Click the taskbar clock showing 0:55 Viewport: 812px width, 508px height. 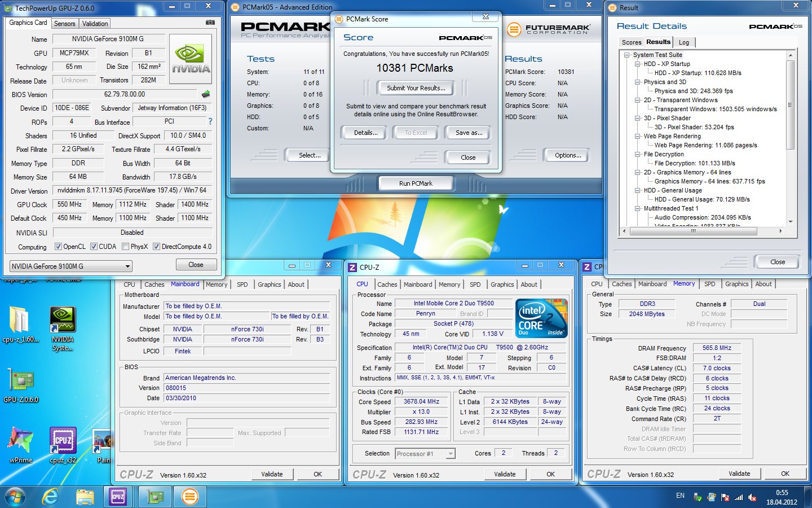(x=782, y=497)
